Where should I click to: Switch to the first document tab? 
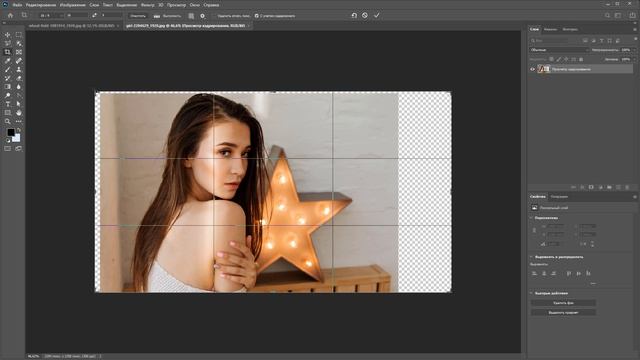71,26
